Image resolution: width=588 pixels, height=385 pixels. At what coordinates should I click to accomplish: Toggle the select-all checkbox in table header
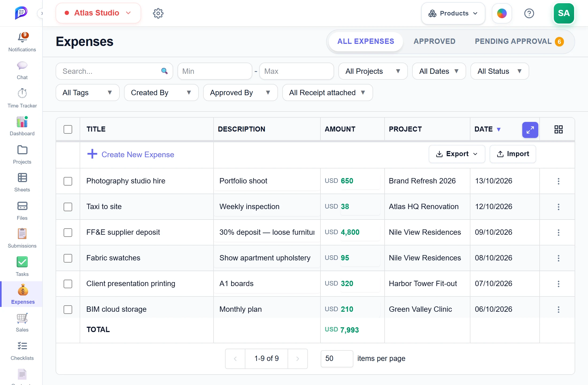click(68, 129)
